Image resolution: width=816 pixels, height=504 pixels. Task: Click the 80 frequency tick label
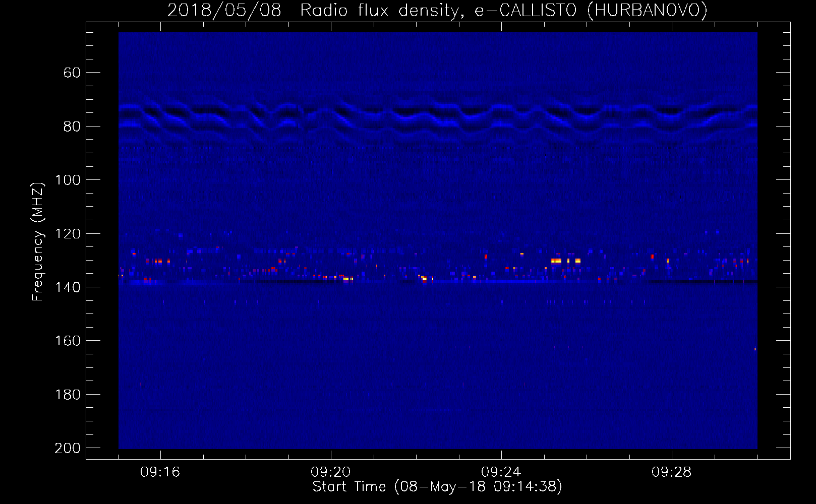(72, 127)
